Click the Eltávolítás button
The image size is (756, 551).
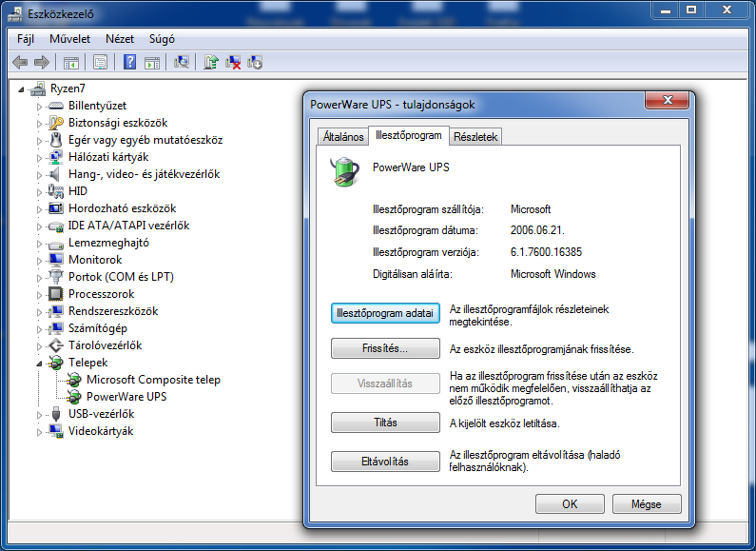(385, 462)
